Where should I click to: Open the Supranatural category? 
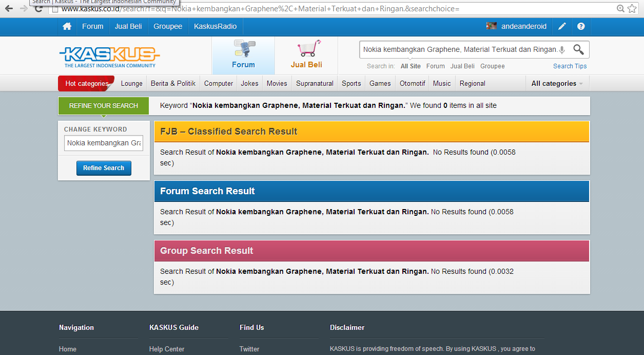click(x=315, y=83)
